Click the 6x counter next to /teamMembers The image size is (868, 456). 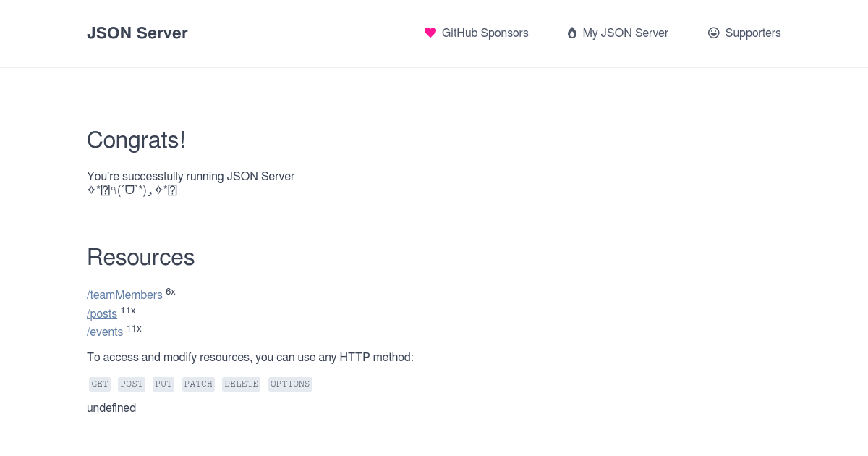[x=171, y=292]
